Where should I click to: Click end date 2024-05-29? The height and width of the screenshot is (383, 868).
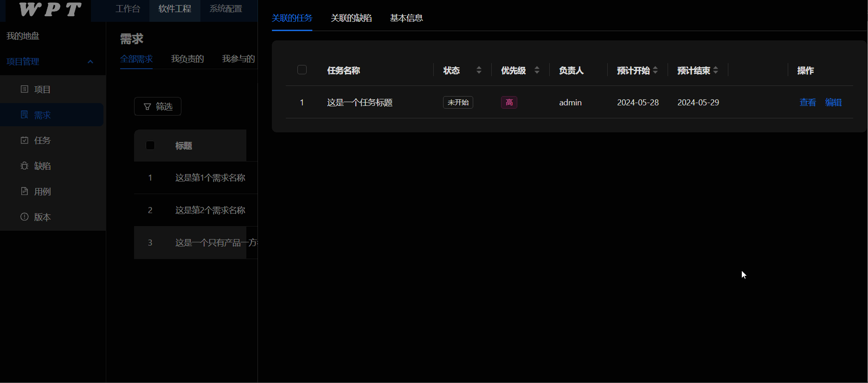click(x=698, y=103)
